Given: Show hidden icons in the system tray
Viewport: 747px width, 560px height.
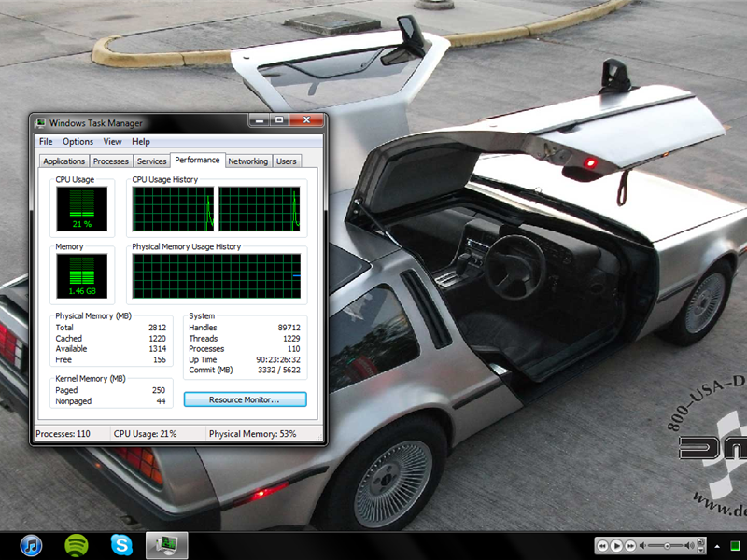Looking at the screenshot, I should click(717, 546).
